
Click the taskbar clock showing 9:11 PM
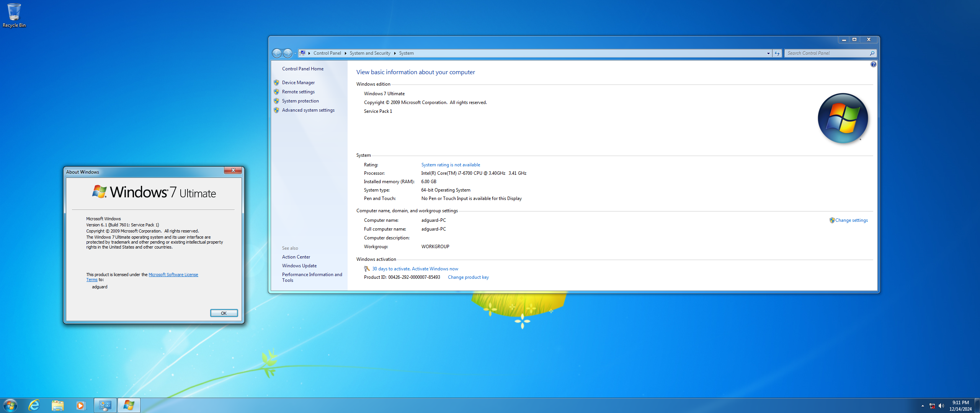(960, 406)
